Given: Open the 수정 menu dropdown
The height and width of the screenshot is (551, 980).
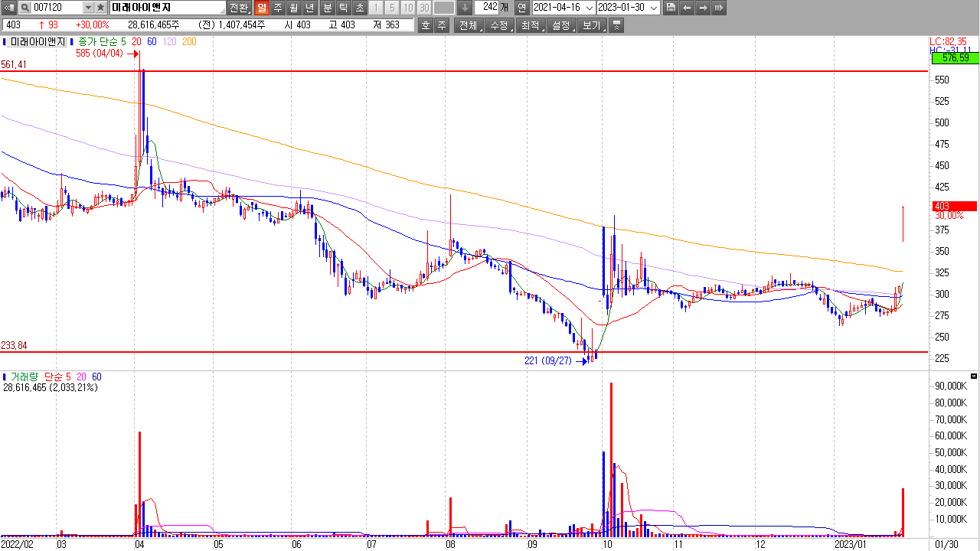Looking at the screenshot, I should (x=499, y=25).
